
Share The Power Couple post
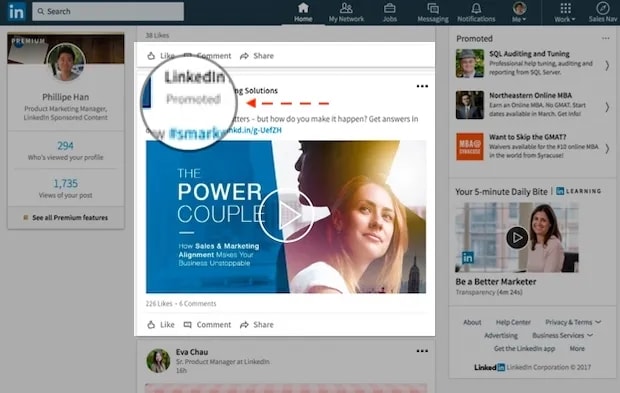click(x=257, y=325)
